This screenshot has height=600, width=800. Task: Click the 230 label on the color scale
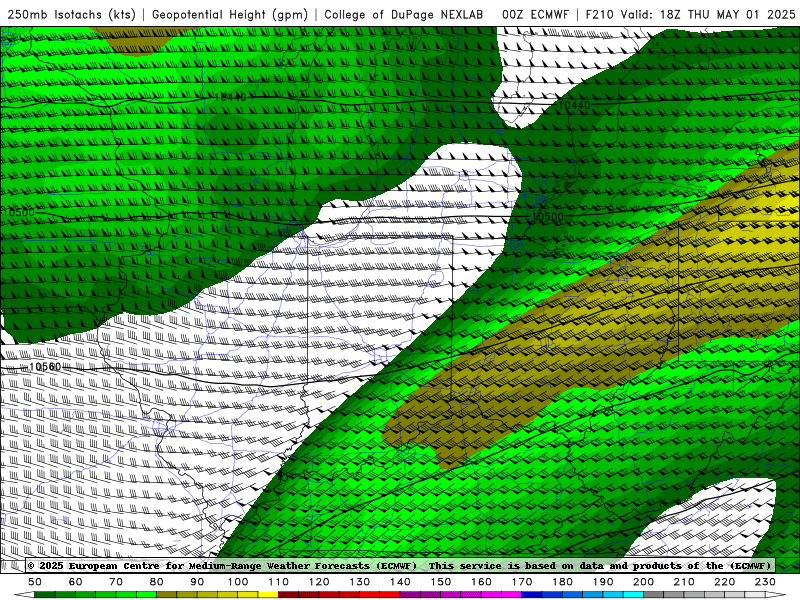pos(765,582)
